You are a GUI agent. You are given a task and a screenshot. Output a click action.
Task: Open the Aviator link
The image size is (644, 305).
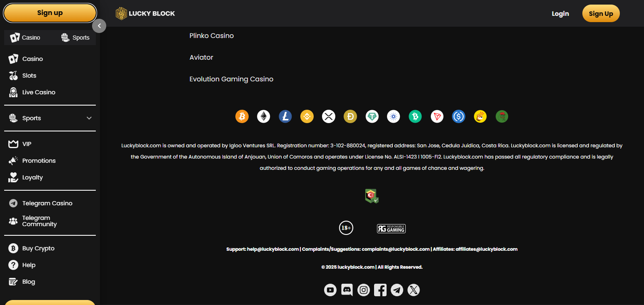pos(201,58)
